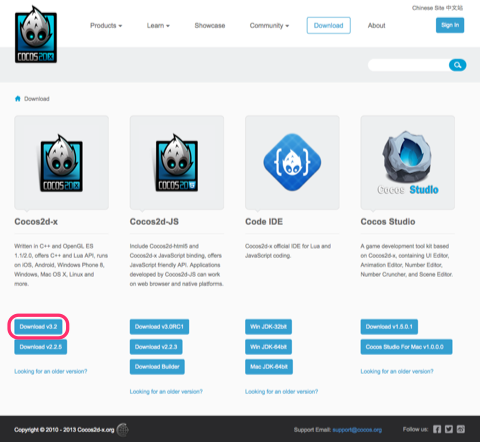480x442 pixels.
Task: Open older version link under Cocos2d-JS
Action: [166, 392]
